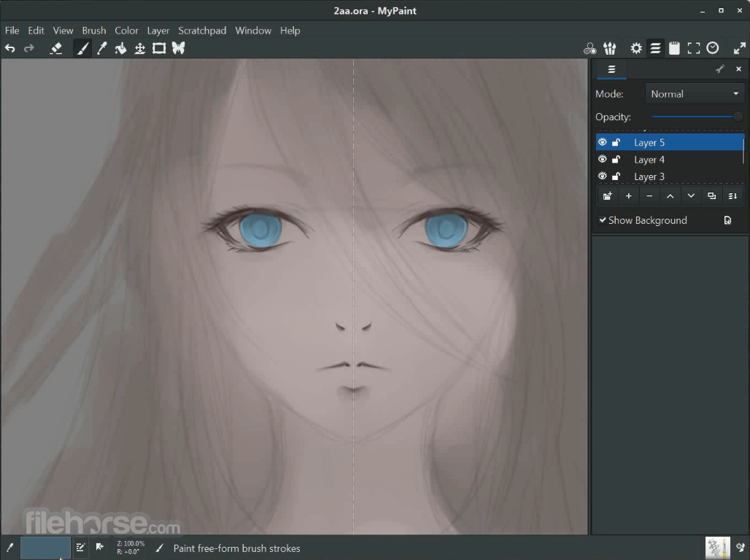
Task: Select the color picker eyedropper tool
Action: [102, 48]
